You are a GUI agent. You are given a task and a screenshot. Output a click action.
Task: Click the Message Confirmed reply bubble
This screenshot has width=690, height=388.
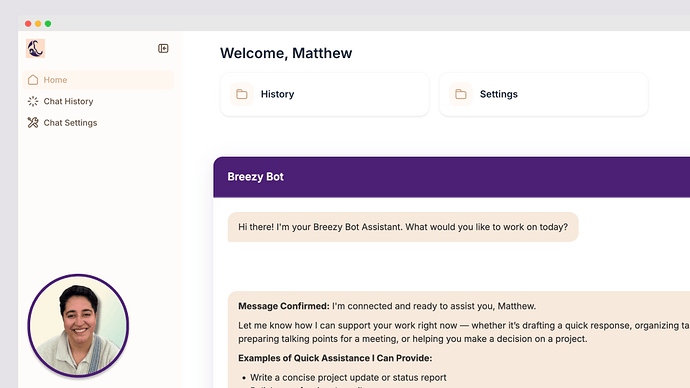click(459, 340)
